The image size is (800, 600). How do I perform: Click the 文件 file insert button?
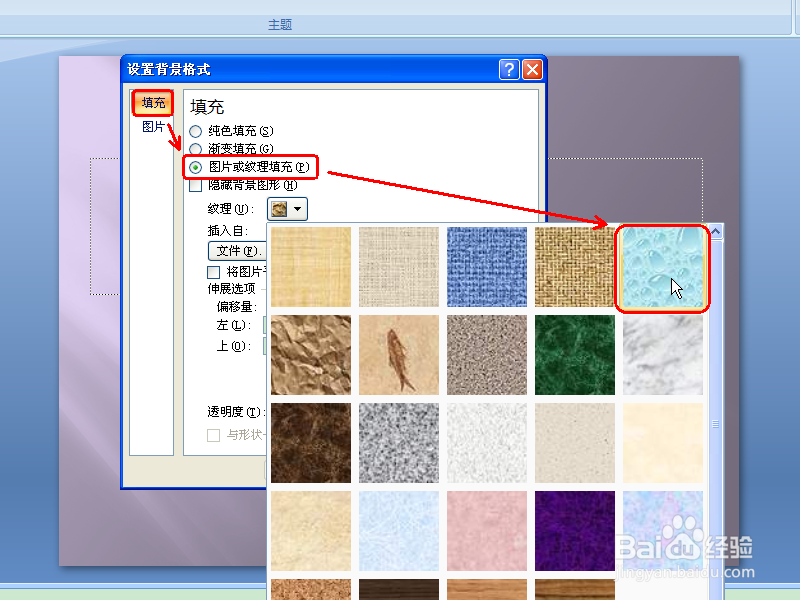[x=238, y=250]
